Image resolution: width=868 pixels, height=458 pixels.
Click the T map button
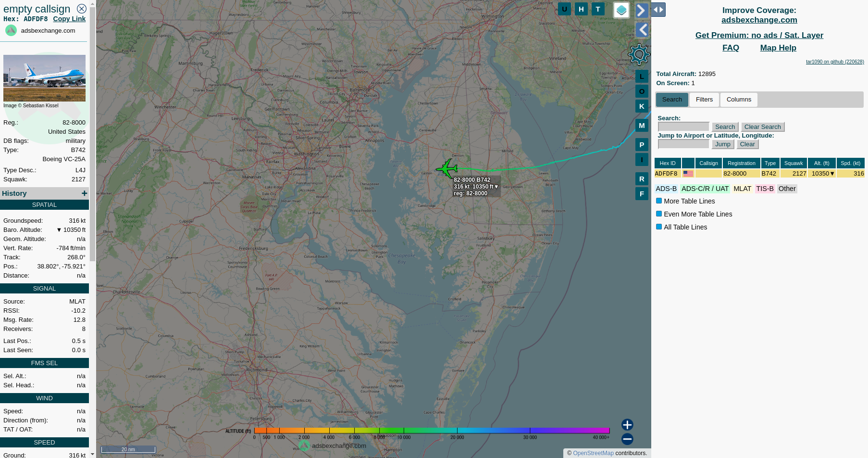pos(598,9)
